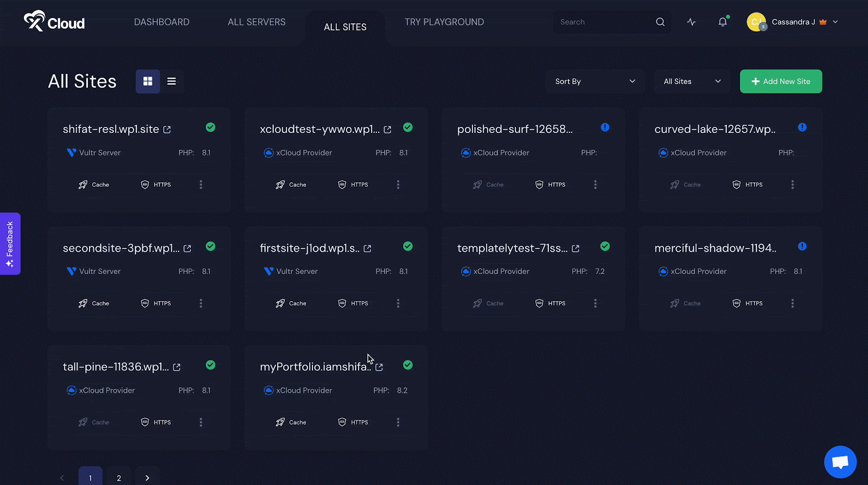Click green status check on myPortfolio card
This screenshot has height=485, width=868.
[x=408, y=365]
